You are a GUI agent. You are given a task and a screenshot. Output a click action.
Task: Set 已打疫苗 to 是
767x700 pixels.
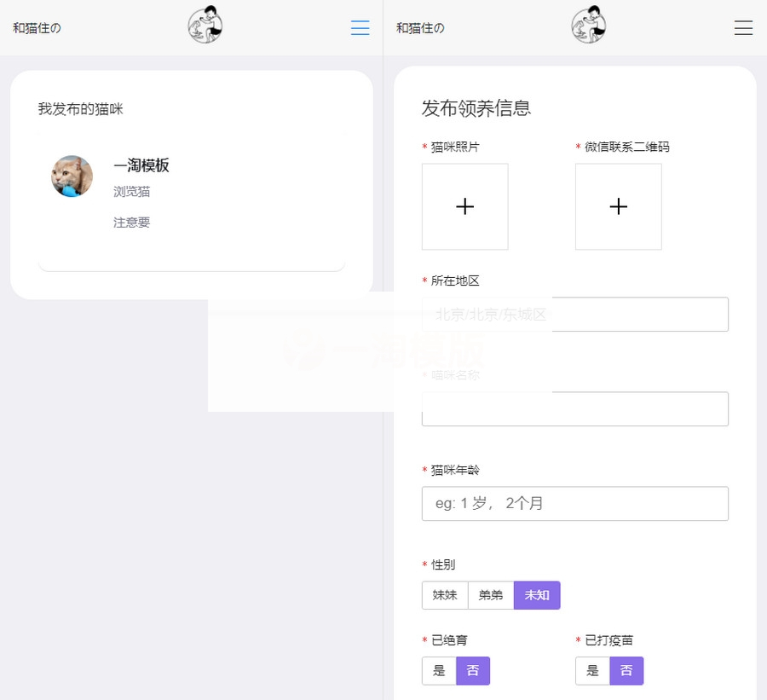pos(591,670)
